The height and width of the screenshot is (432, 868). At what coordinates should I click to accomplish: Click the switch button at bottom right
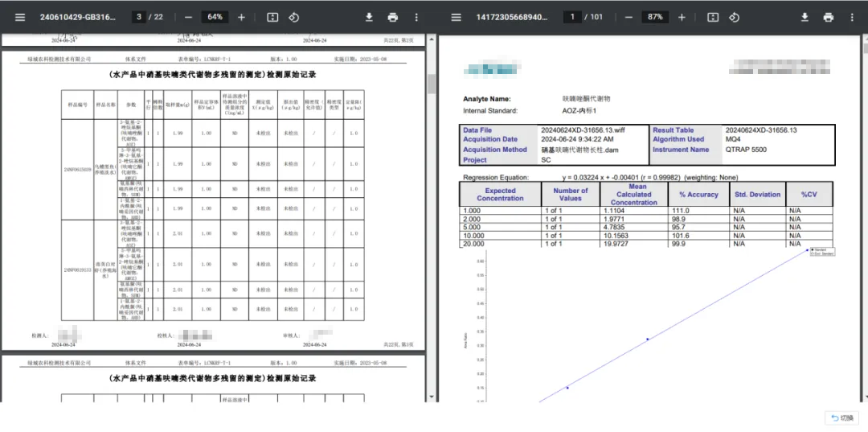842,418
